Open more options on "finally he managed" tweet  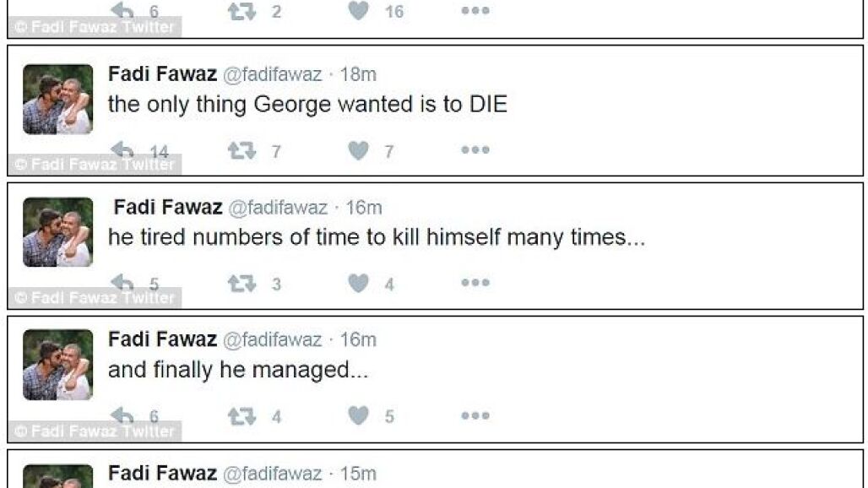[475, 416]
